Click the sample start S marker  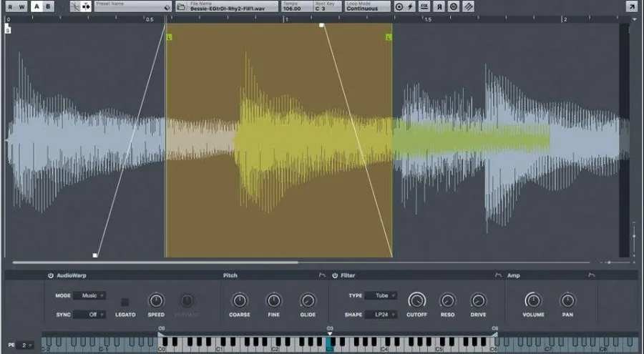pyautogui.click(x=8, y=29)
